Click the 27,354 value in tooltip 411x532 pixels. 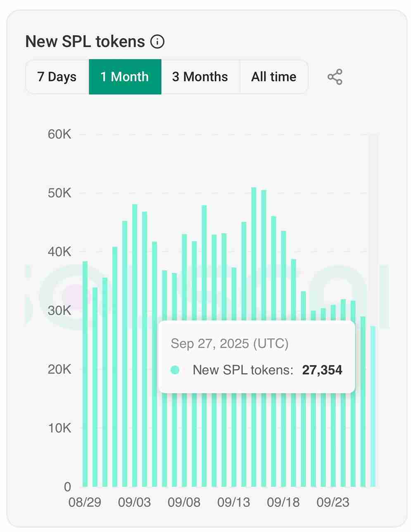(x=322, y=370)
